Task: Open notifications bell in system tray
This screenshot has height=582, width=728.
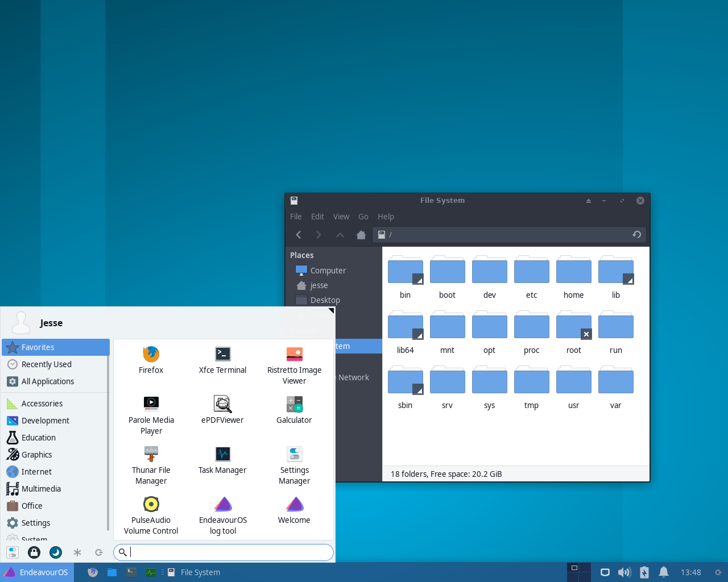Action: (x=664, y=572)
